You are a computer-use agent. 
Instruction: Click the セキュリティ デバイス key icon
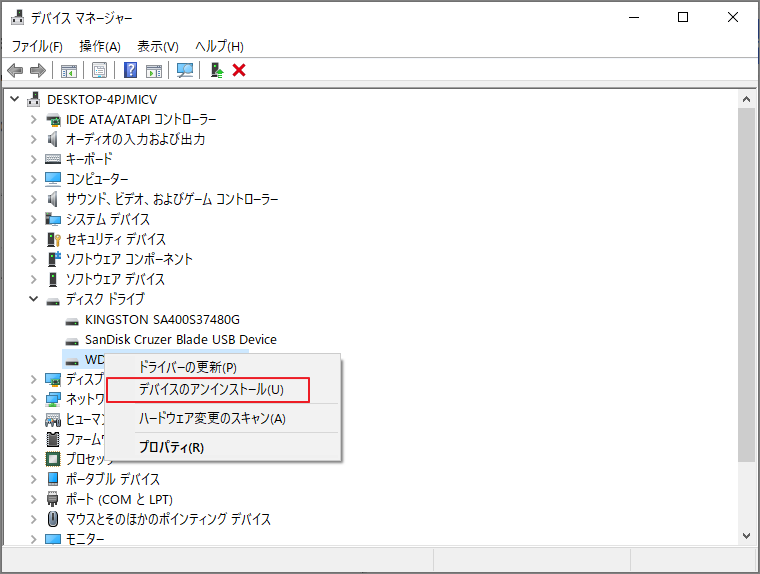point(53,239)
